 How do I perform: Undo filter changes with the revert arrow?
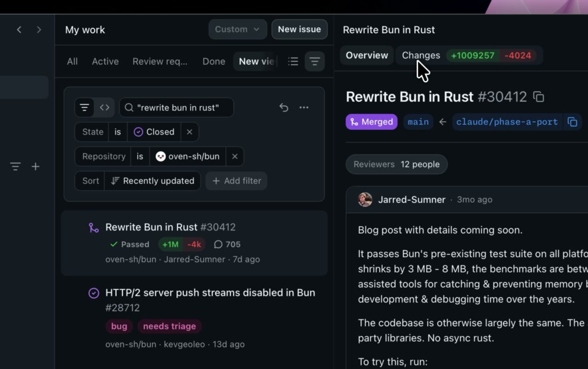point(284,107)
